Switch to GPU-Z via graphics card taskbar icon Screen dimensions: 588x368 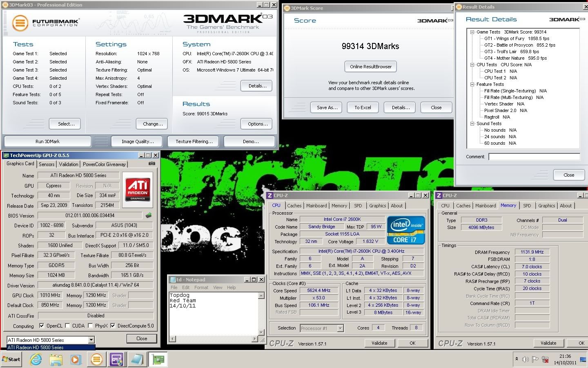(158, 359)
